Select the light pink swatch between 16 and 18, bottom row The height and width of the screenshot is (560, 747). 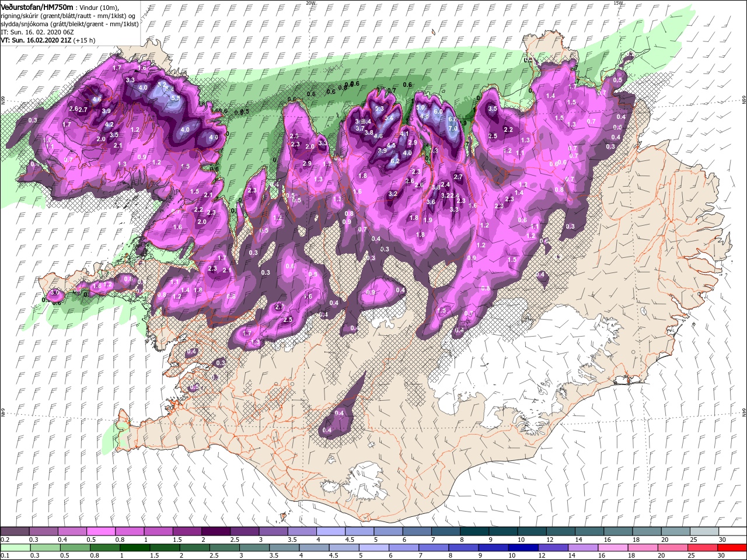coord(612,548)
